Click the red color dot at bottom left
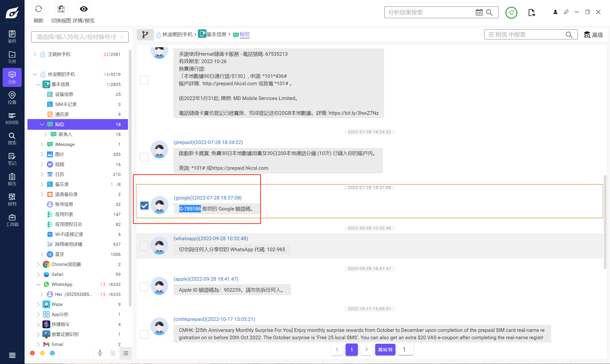 [x=32, y=353]
